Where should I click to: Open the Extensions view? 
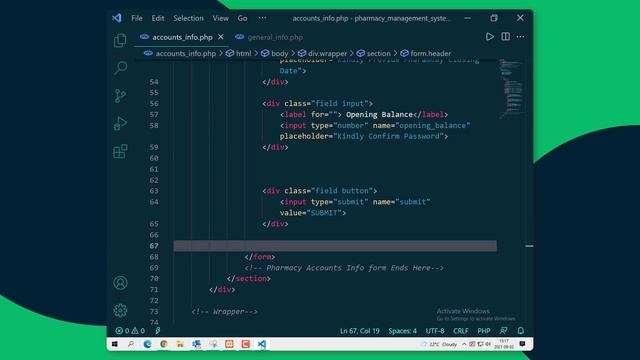(120, 151)
